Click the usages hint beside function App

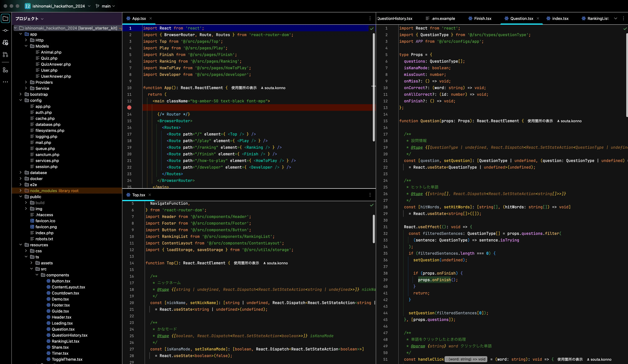[x=244, y=88]
